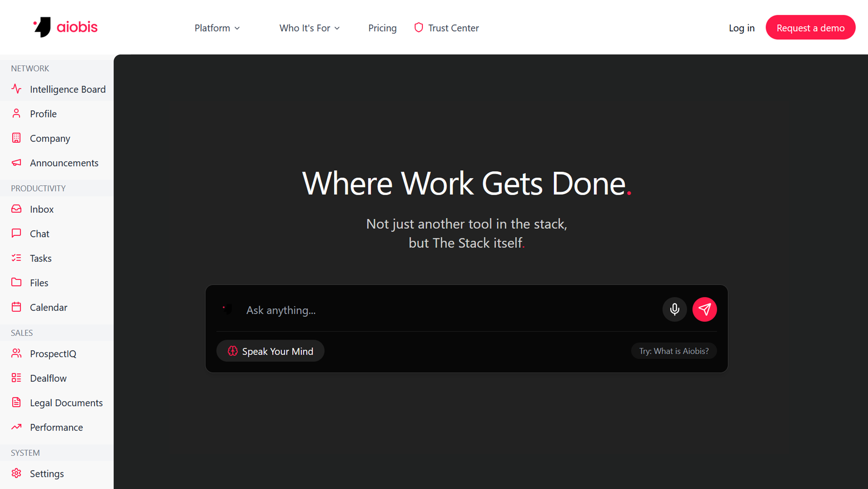The height and width of the screenshot is (489, 868).
Task: Click the Tasks checklist icon
Action: pos(16,258)
